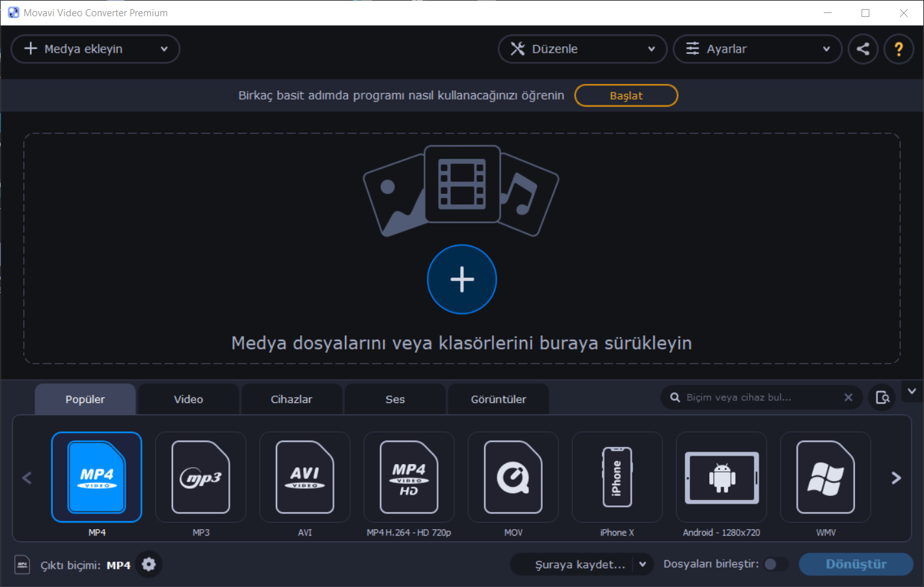Click the media drop zone text
This screenshot has width=924, height=587.
point(462,343)
